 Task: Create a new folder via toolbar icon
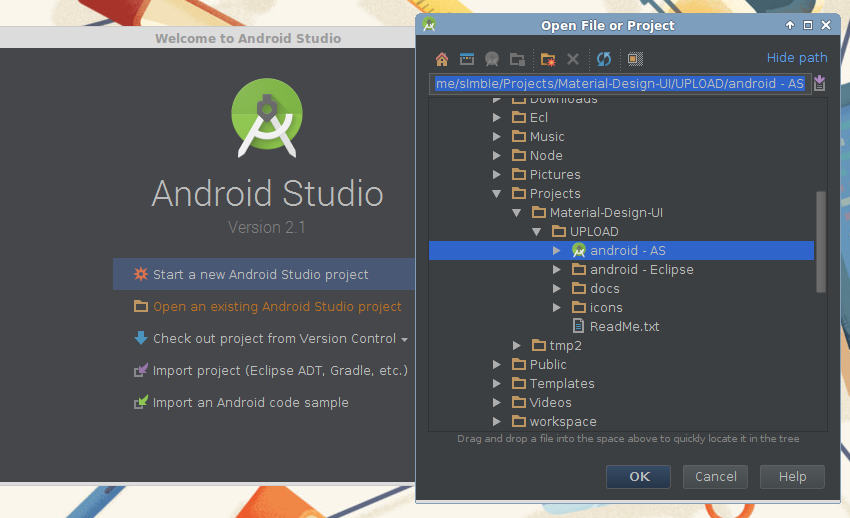[548, 59]
